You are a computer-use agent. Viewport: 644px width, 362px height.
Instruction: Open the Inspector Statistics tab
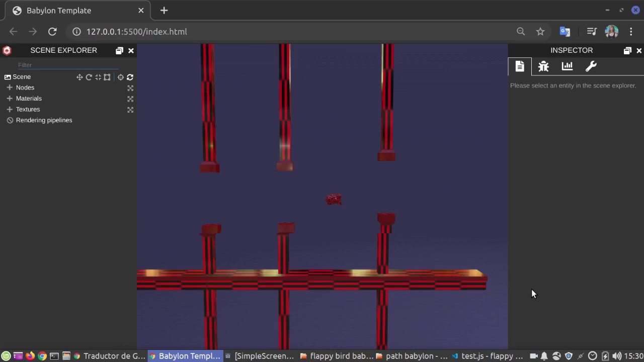pyautogui.click(x=567, y=66)
